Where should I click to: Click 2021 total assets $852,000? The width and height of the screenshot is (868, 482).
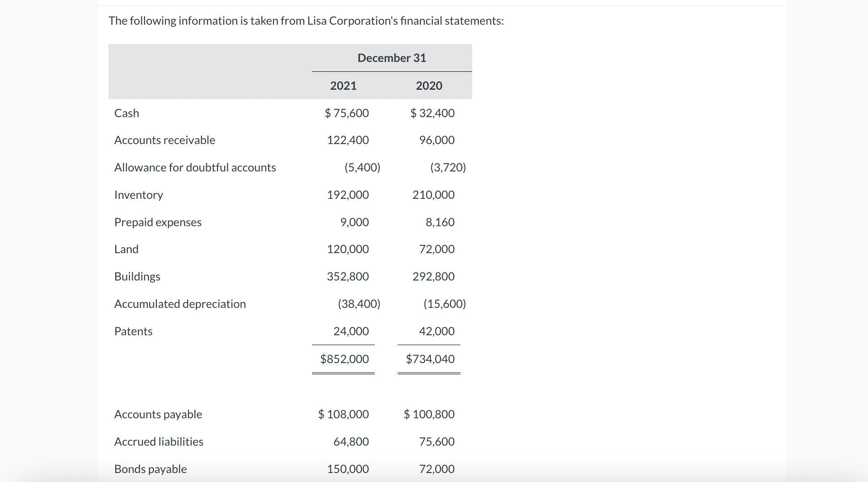point(345,359)
